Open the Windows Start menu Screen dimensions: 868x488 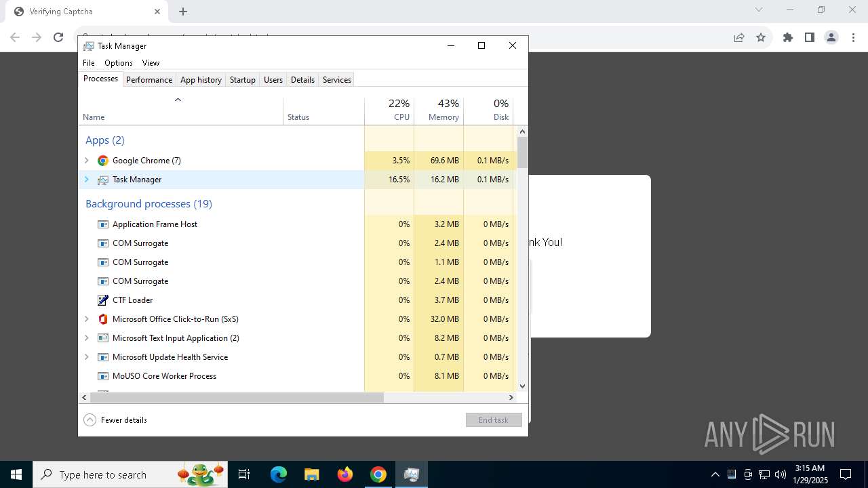coord(16,474)
